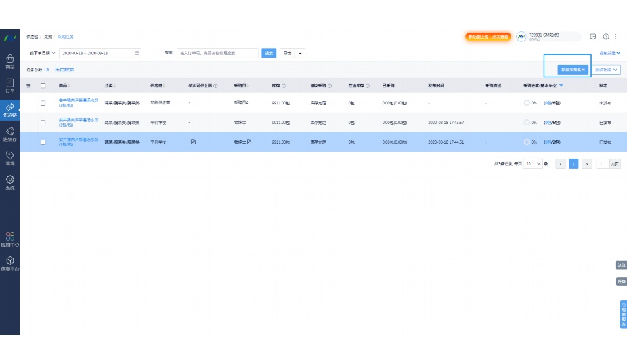Viewport: 627px width, 364px height.
Task: Click the 历史数据 link
Action: [x=64, y=70]
